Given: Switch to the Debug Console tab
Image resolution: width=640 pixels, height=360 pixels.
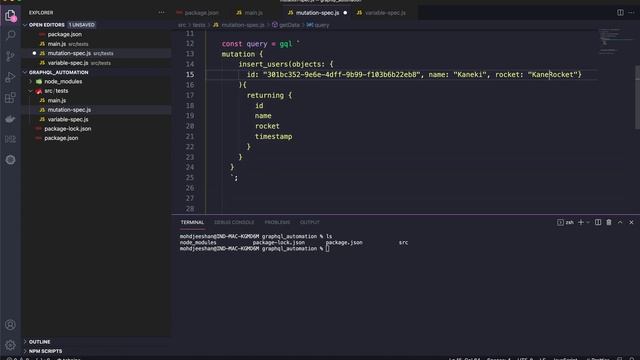Looking at the screenshot, I should coord(234,222).
